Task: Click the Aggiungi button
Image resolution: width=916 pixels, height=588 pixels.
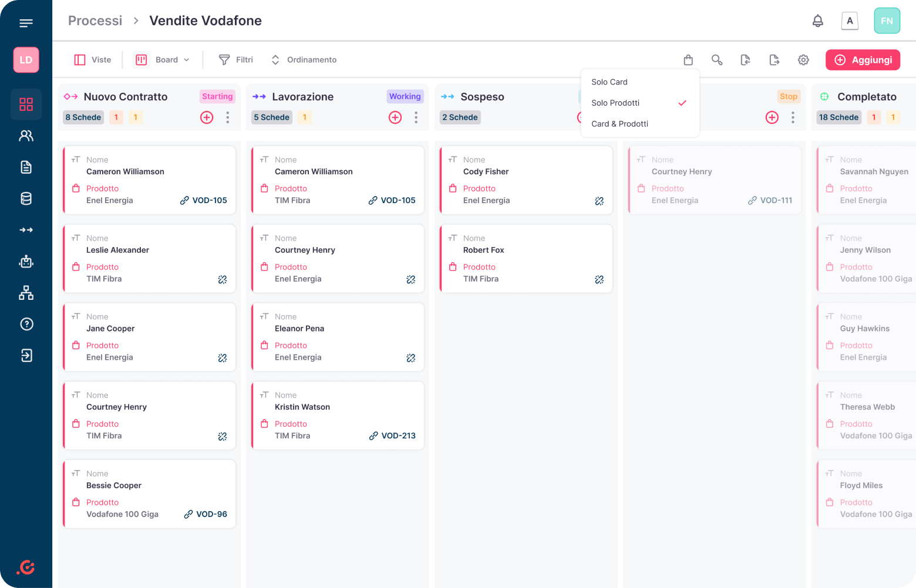Action: point(863,60)
